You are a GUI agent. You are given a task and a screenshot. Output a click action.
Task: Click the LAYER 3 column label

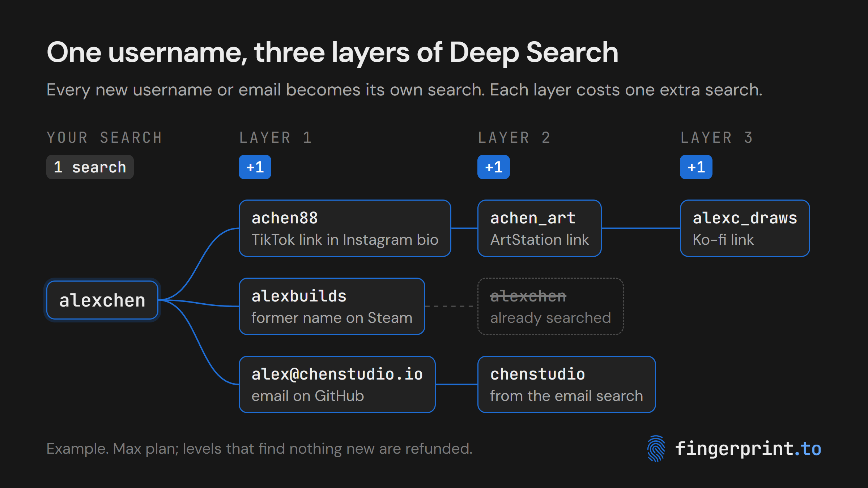click(717, 138)
